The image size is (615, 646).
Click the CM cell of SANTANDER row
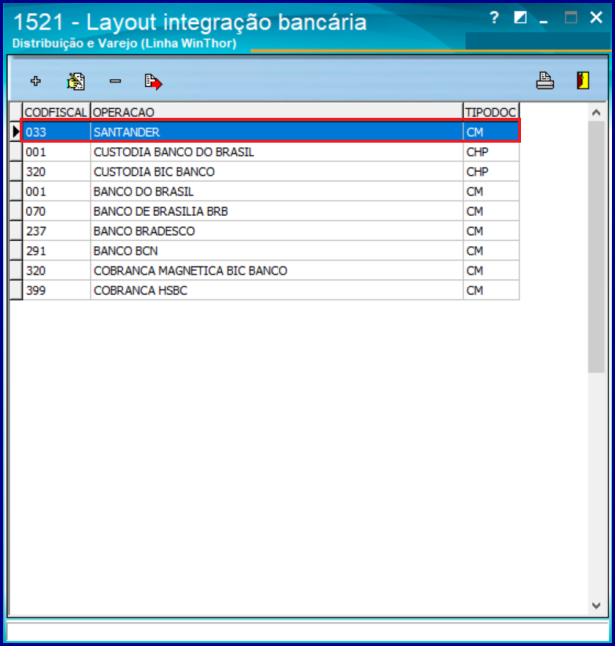(x=491, y=132)
